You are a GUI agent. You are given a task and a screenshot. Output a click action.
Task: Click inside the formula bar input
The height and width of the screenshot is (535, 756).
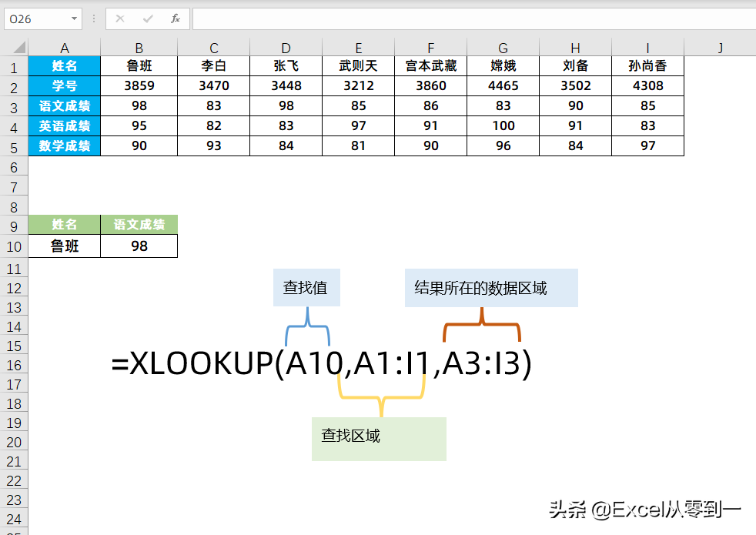[x=474, y=18]
